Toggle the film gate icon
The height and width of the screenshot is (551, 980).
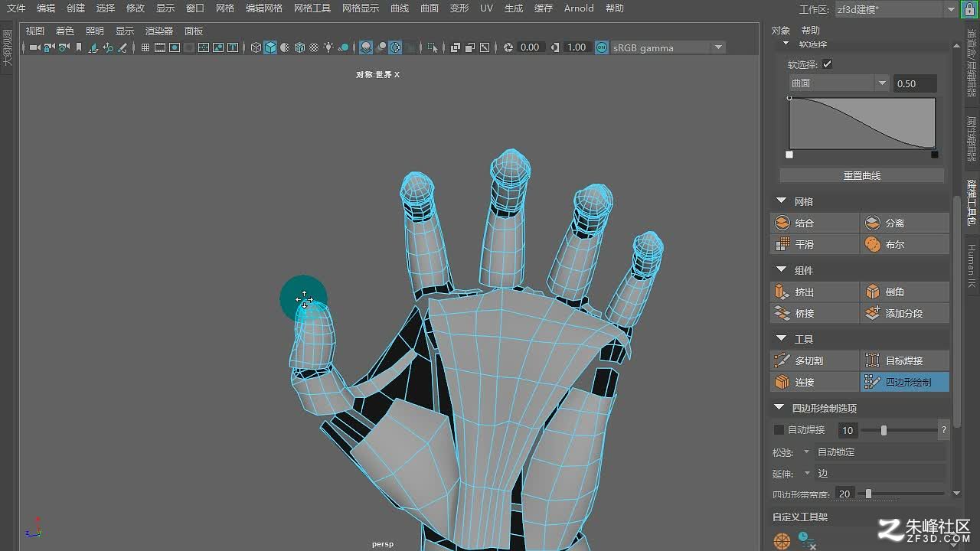tap(160, 47)
